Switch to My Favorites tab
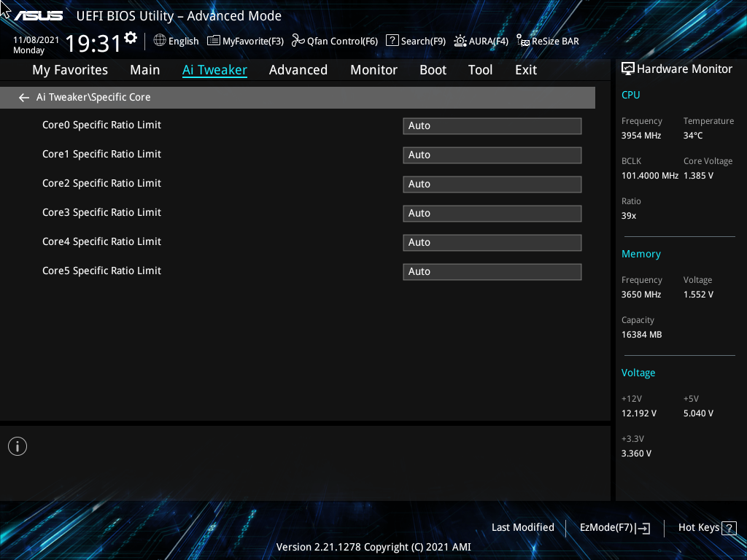747x560 pixels. (x=70, y=70)
